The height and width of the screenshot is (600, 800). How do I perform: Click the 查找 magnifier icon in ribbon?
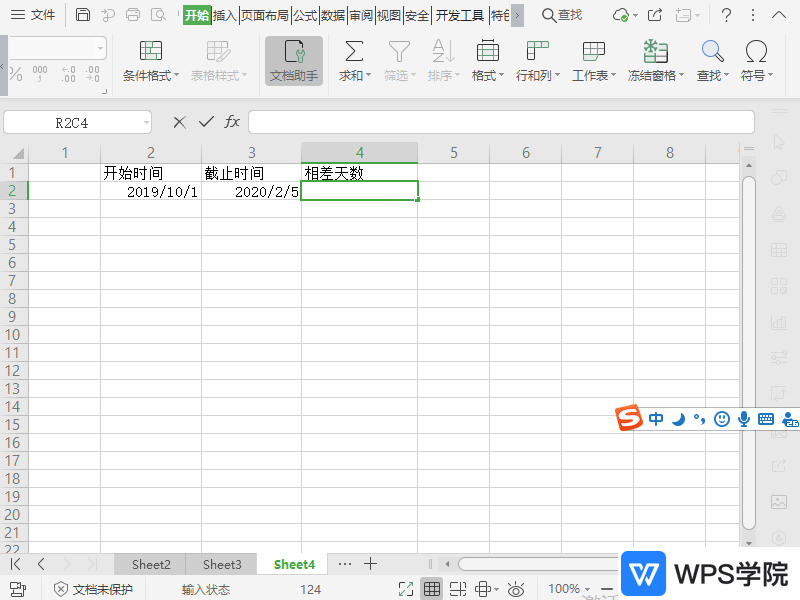click(x=712, y=51)
